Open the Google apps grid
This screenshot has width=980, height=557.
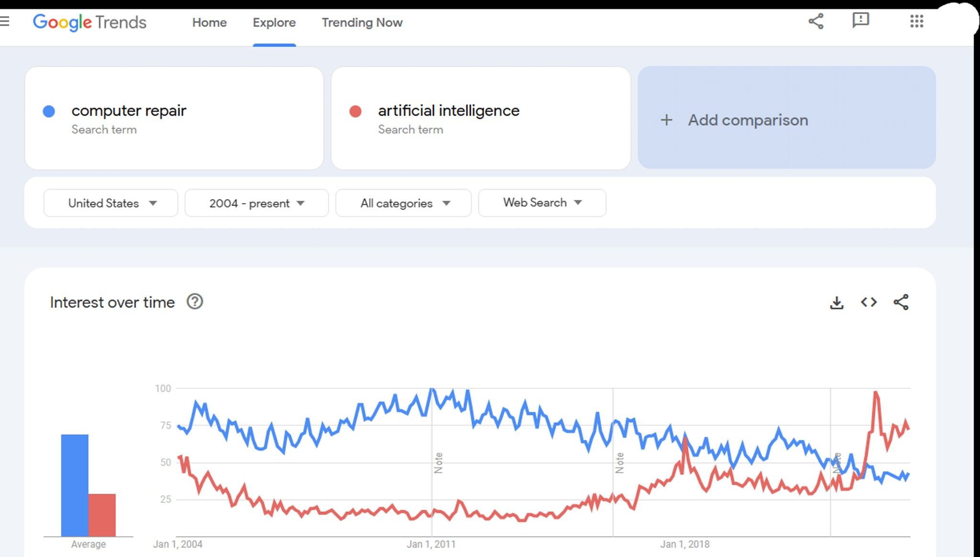[916, 21]
